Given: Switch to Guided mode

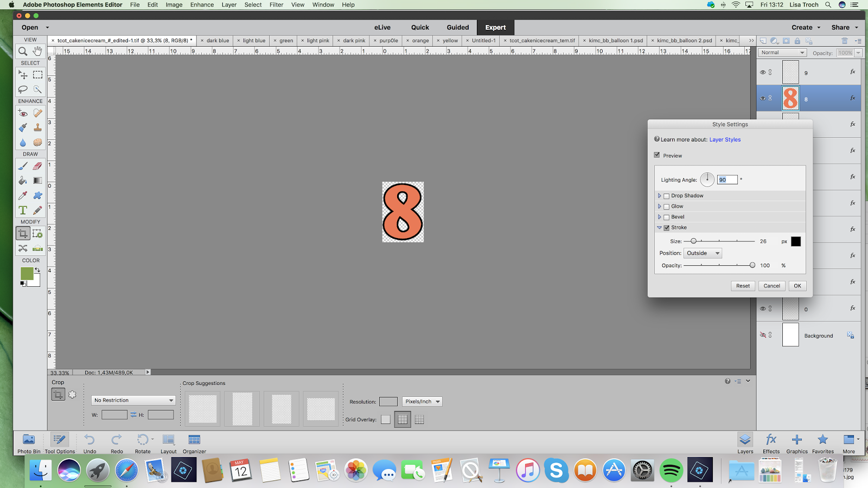Looking at the screenshot, I should (x=458, y=27).
